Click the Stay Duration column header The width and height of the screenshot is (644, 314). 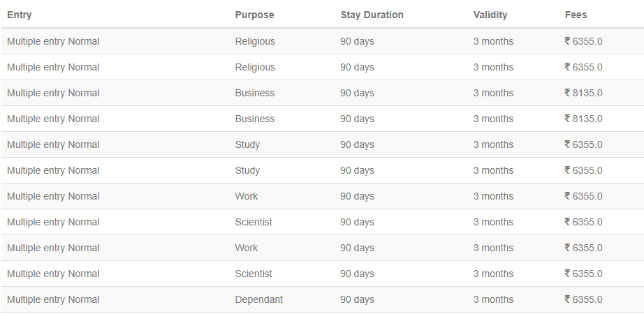(x=372, y=15)
